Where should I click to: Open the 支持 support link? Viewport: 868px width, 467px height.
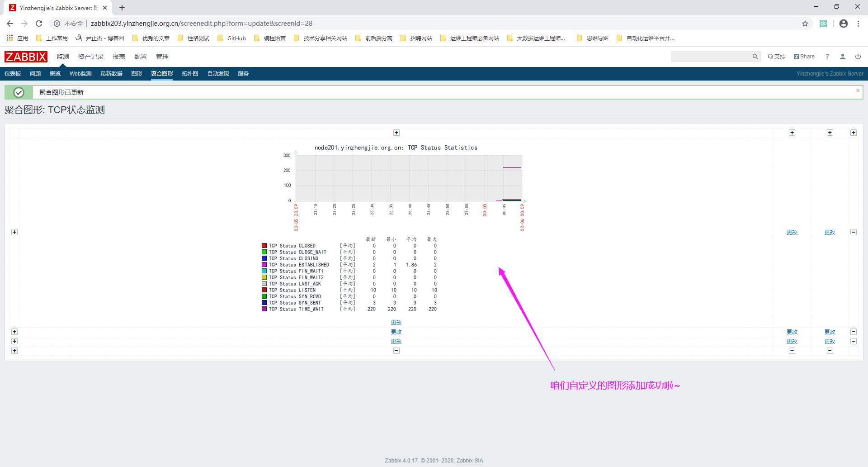(x=776, y=57)
